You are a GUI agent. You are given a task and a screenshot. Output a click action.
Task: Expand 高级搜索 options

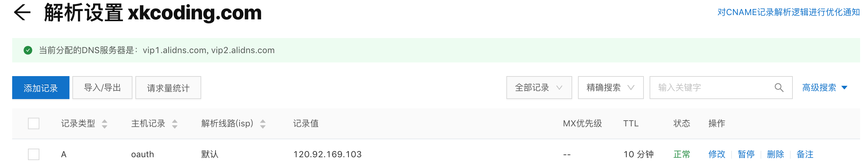(824, 88)
